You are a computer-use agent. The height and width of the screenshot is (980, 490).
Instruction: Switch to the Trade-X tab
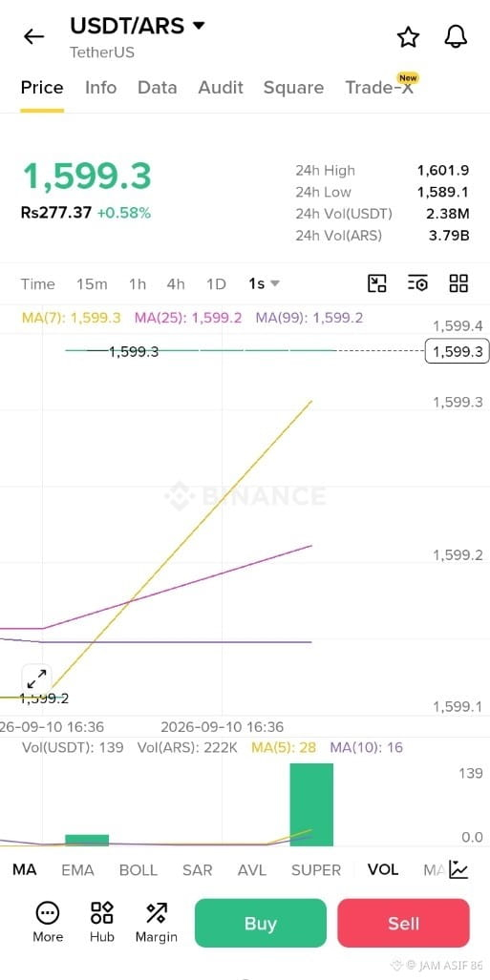pos(379,88)
